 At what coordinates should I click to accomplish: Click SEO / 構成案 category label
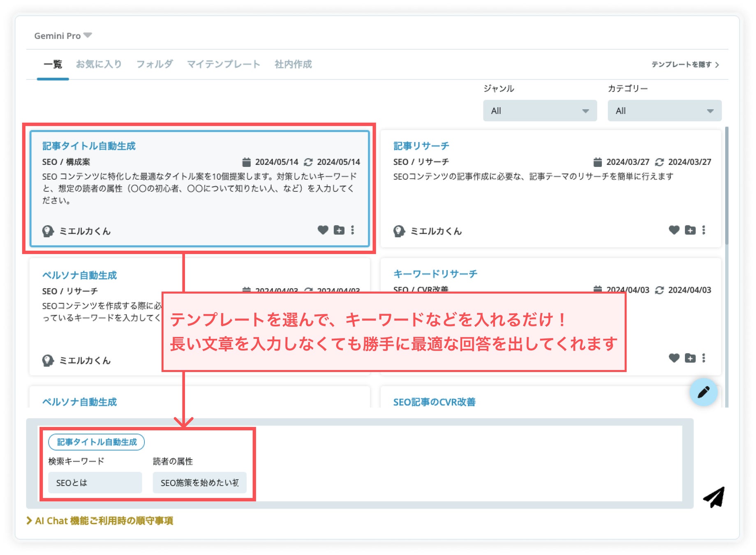point(66,162)
